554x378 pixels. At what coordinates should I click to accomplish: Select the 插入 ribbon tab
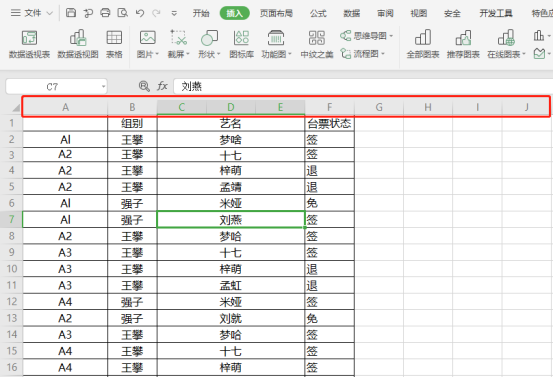pos(235,13)
